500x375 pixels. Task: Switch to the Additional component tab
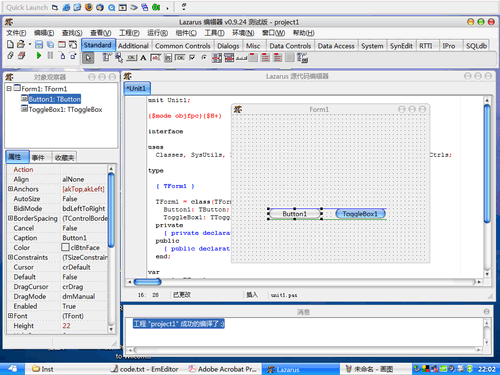(133, 46)
